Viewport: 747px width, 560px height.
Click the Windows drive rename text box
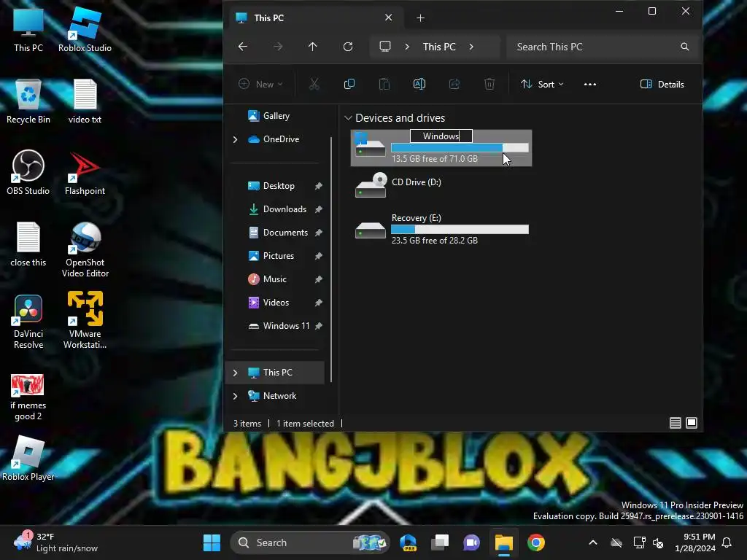tap(441, 136)
